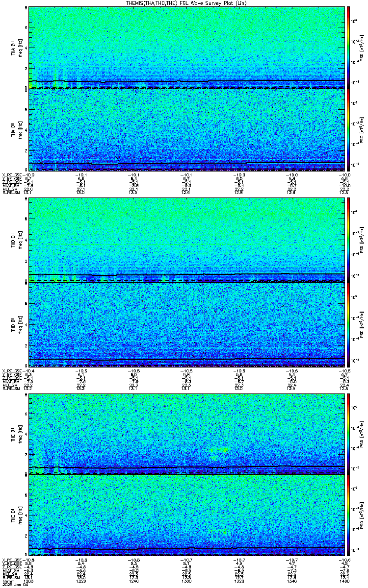Image resolution: width=368 pixels, height=588 pixels.
Task: Click the THA B-perpendicular spectrogram panel
Action: (x=187, y=48)
